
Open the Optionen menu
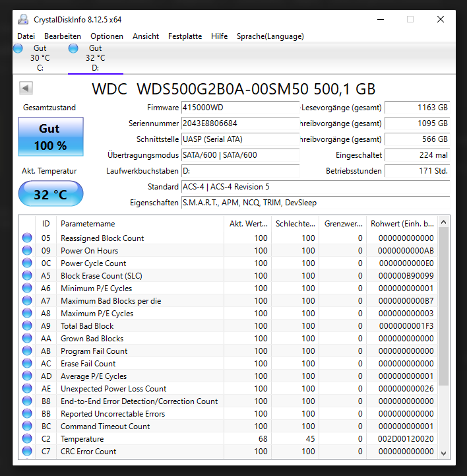[107, 36]
